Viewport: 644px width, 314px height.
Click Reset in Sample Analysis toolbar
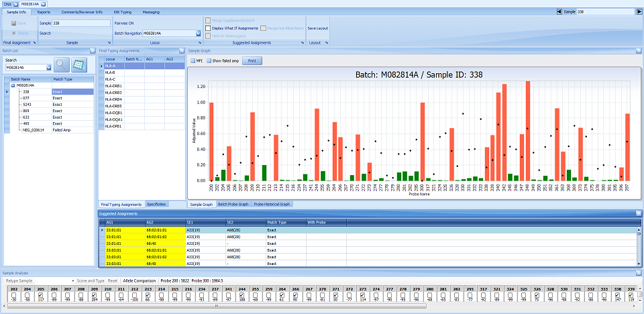coord(113,280)
